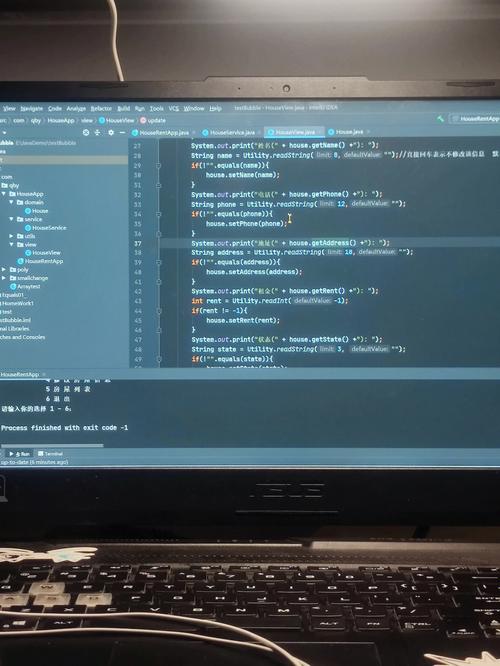Open the Analyze menu
This screenshot has width=500, height=666.
[76, 109]
